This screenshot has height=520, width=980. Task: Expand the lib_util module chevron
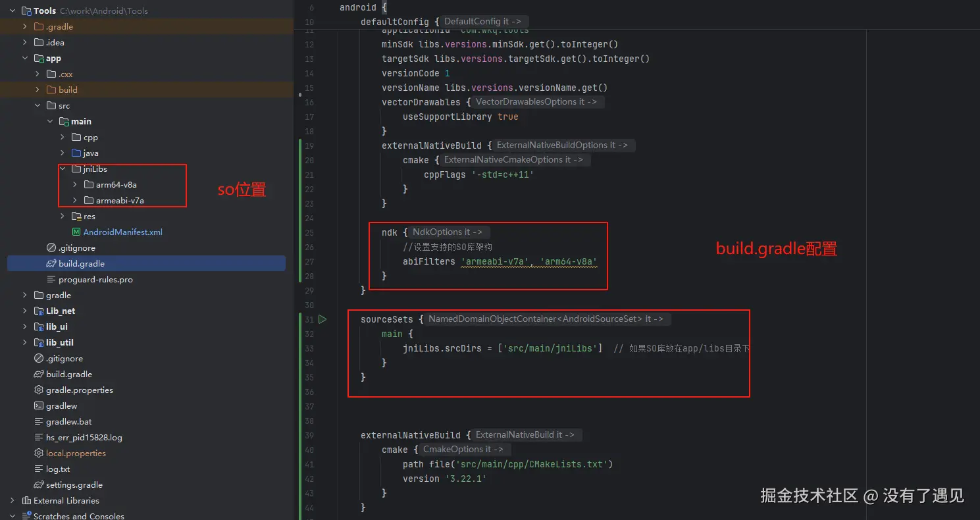(25, 342)
